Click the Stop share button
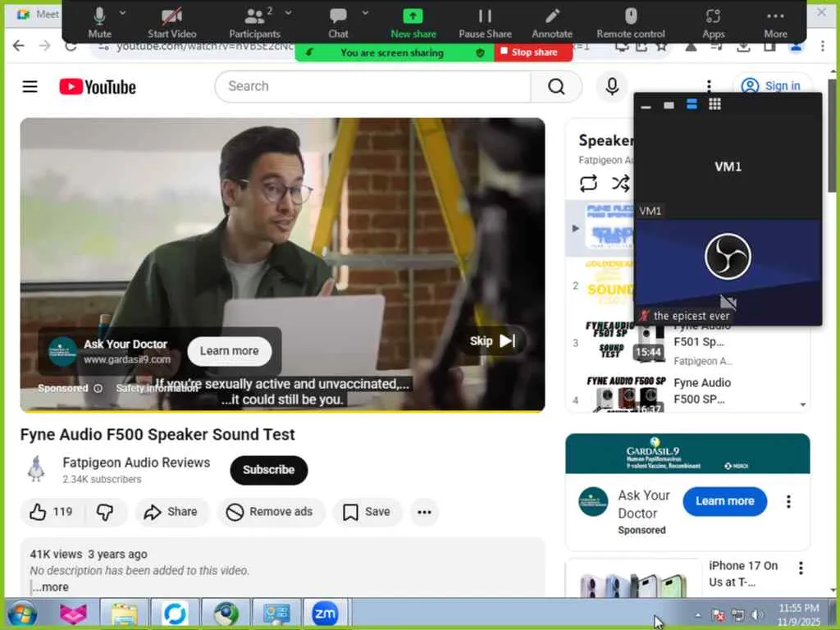Screen dimensions: 840x630 click(x=533, y=52)
